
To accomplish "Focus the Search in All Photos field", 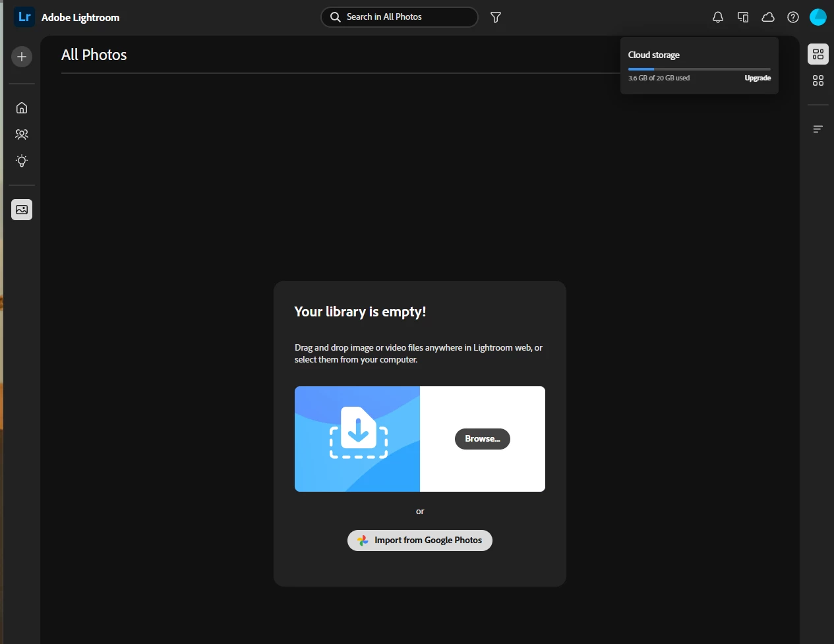I will pos(400,17).
